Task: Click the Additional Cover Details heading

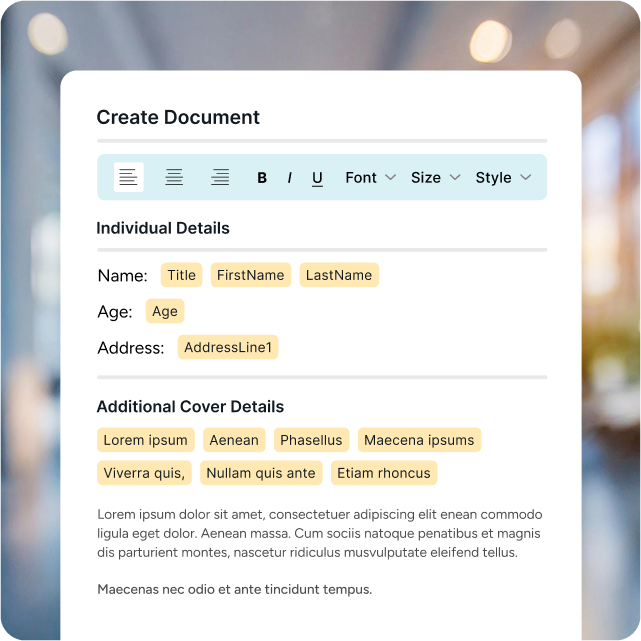Action: tap(190, 407)
